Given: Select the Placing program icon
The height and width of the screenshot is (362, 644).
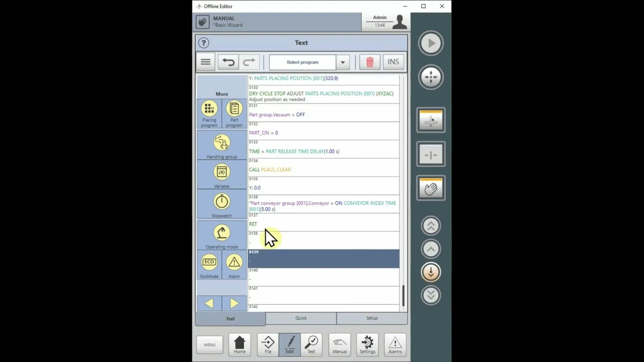Looking at the screenshot, I should (209, 114).
